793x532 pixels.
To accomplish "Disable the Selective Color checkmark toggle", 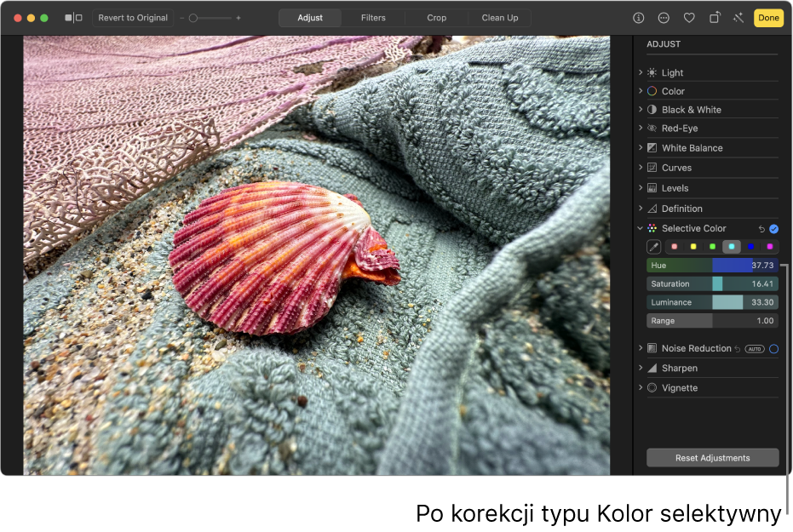I will coord(773,229).
